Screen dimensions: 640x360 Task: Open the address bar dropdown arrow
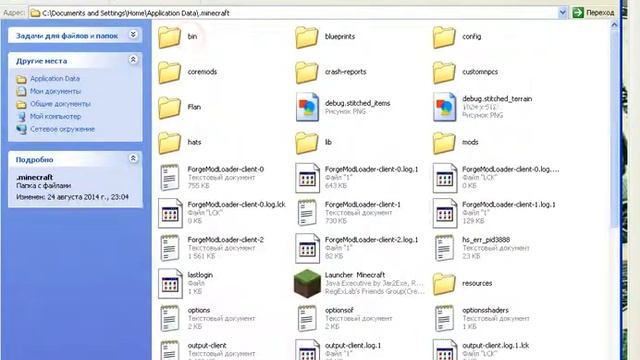tap(562, 13)
